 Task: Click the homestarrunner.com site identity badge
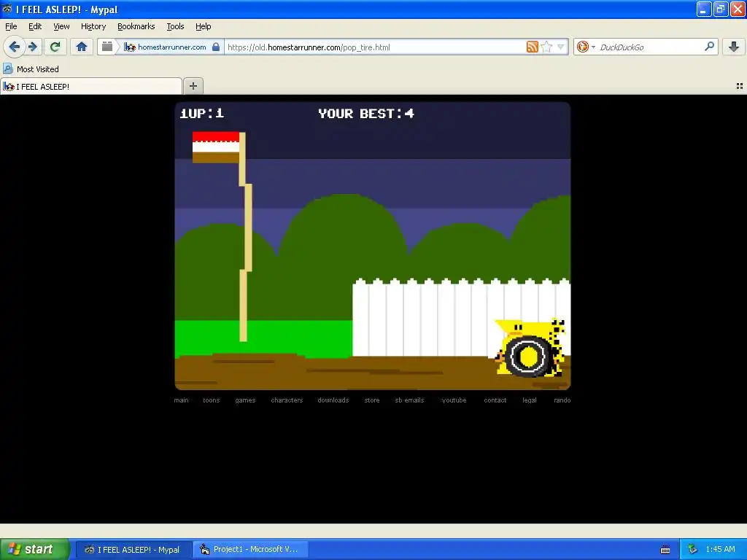click(165, 47)
